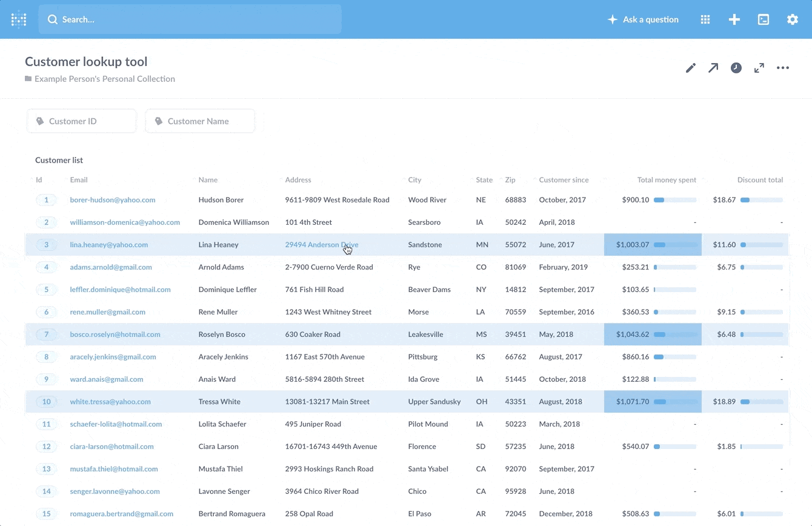Open the browse data grid icon

click(x=705, y=19)
